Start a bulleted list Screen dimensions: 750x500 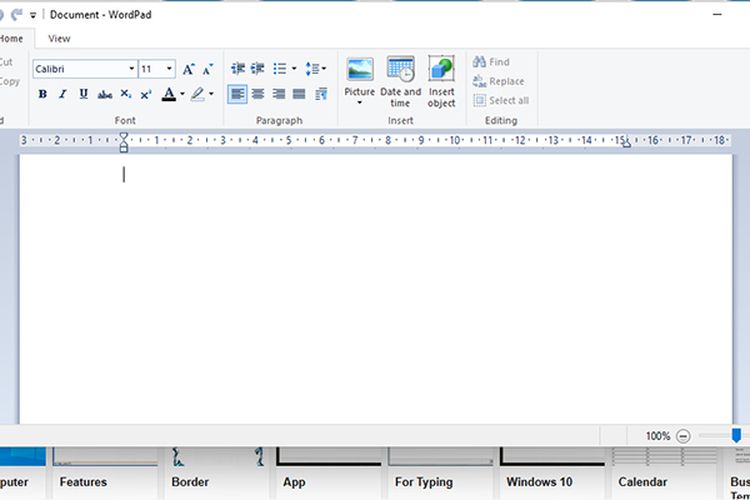click(x=280, y=69)
